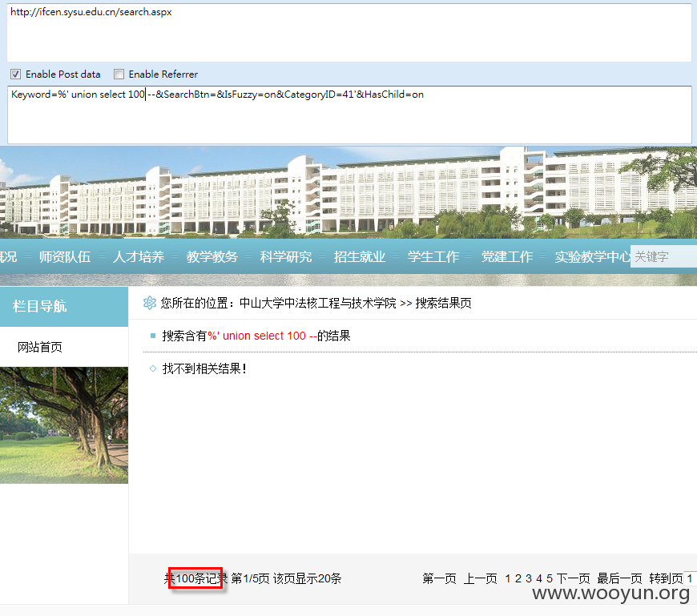Go to 最后一页 in pagination
The image size is (697, 616).
(619, 578)
